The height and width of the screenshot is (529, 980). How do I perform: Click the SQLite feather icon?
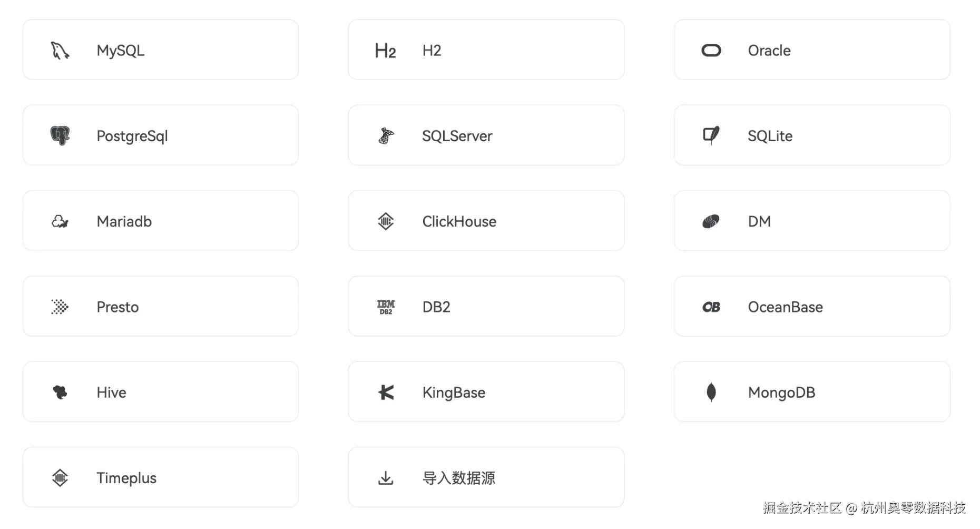(711, 136)
